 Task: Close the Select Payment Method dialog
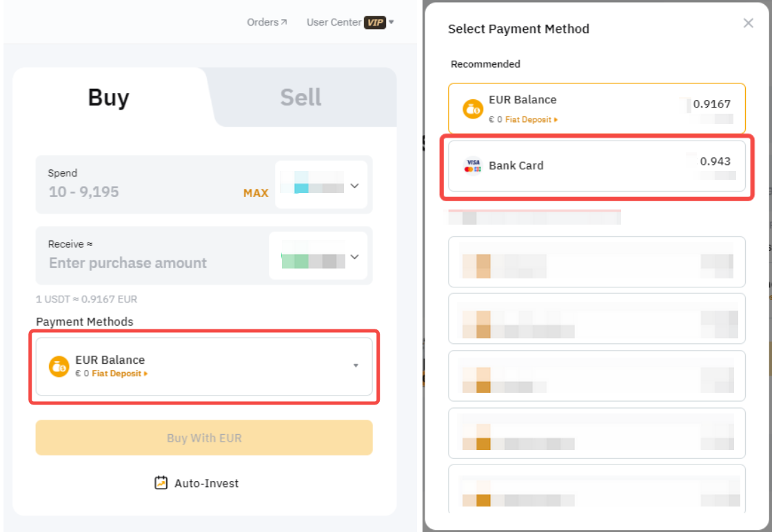(749, 23)
